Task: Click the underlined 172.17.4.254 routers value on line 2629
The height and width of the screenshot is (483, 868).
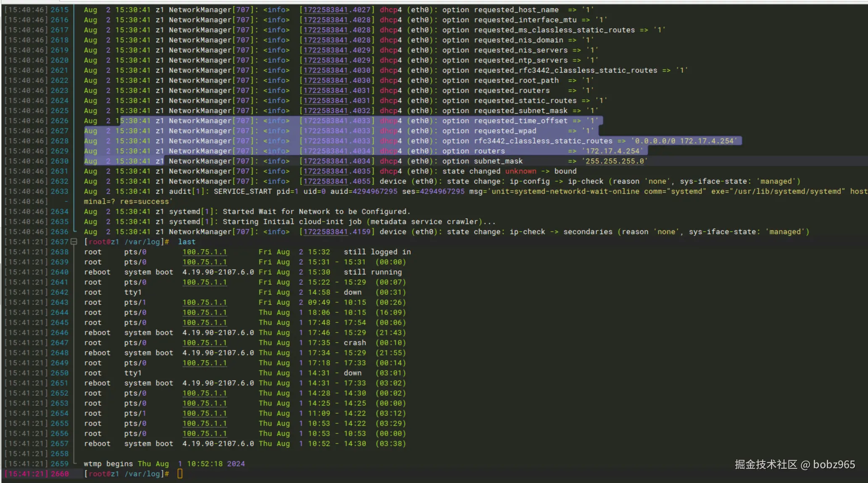Action: coord(612,151)
